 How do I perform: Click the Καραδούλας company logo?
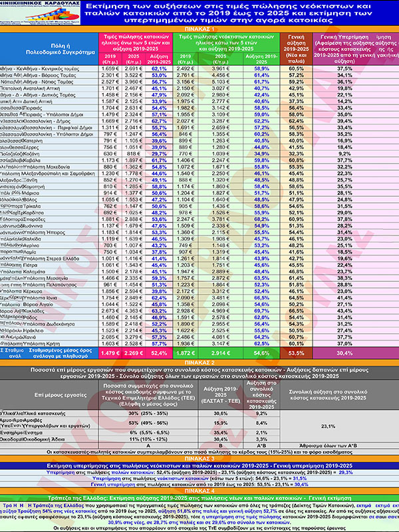point(44,13)
